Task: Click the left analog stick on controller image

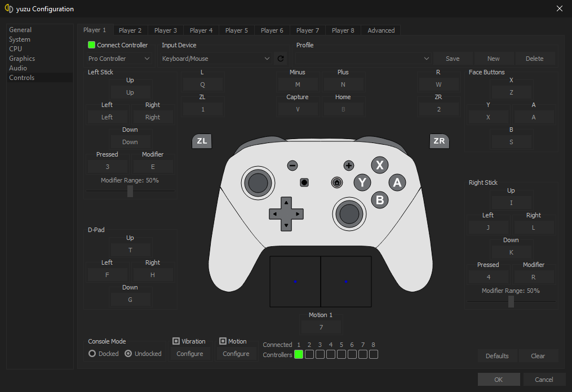Action: [258, 183]
